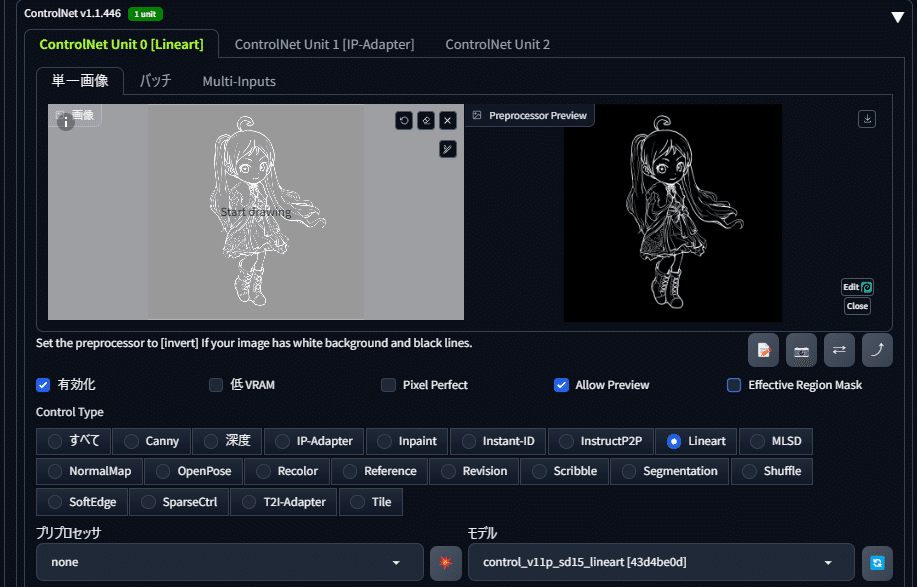Select Segmentation control type

(670, 471)
